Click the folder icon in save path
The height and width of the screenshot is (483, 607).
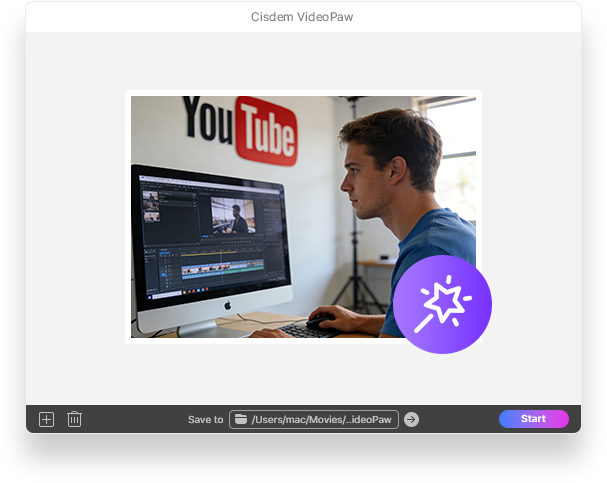pyautogui.click(x=241, y=419)
